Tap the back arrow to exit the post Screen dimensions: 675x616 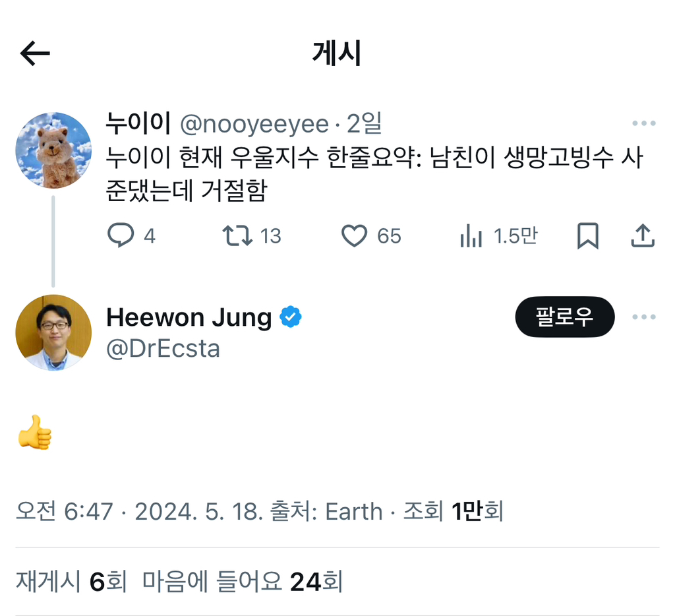pos(36,53)
